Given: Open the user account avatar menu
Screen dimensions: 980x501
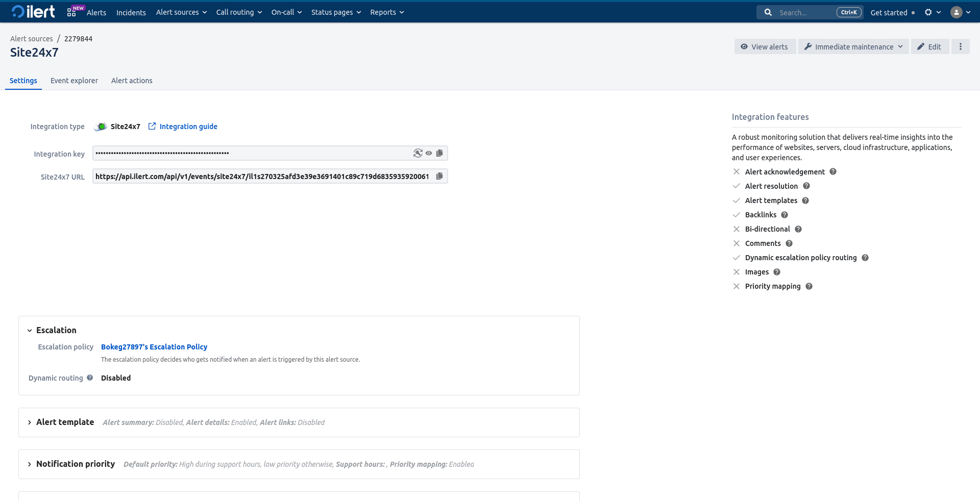Looking at the screenshot, I should coord(957,12).
